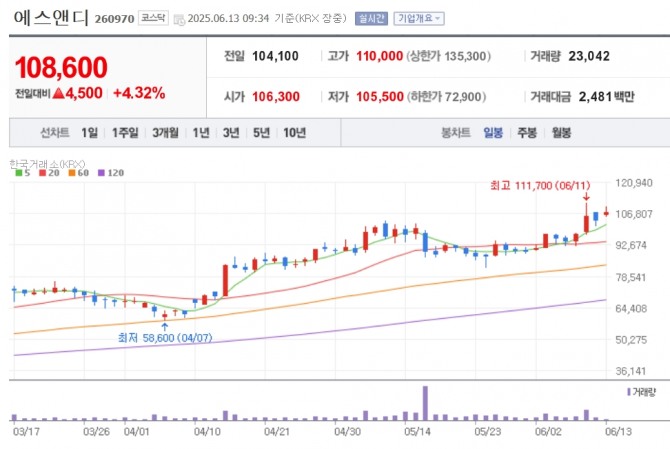
Task: Click the upper limit 135,300 text
Action: 448,56
